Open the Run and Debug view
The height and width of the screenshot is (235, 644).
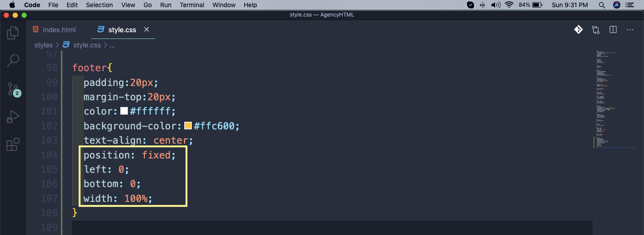click(13, 117)
